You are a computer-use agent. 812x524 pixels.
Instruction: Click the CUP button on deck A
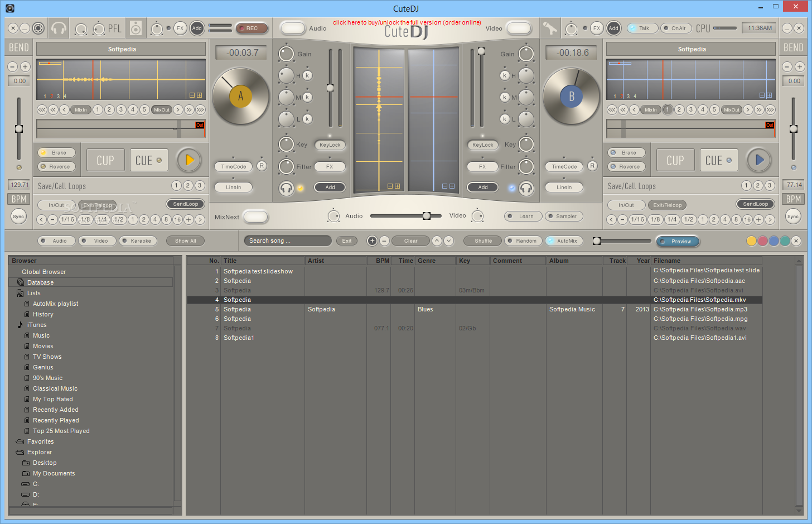[x=105, y=160]
